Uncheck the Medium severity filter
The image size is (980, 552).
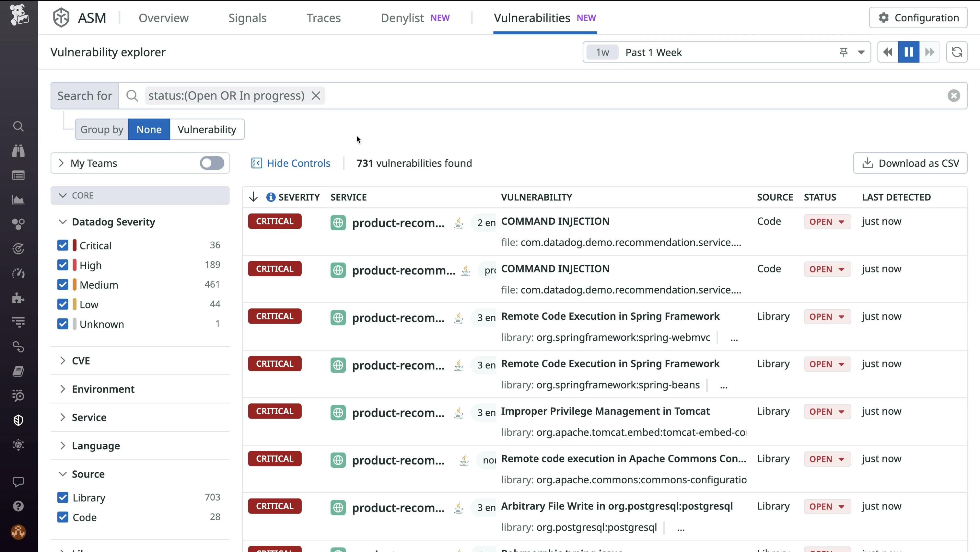point(63,284)
